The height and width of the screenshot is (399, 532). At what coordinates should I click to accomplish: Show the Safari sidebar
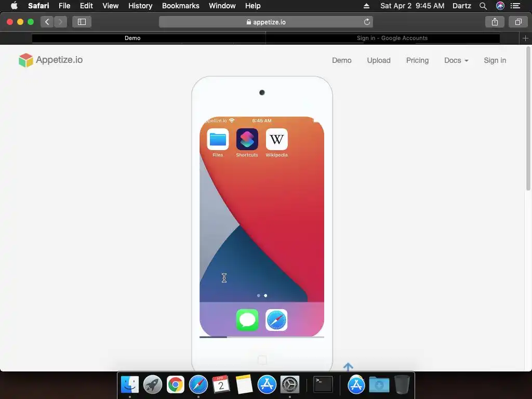[82, 22]
